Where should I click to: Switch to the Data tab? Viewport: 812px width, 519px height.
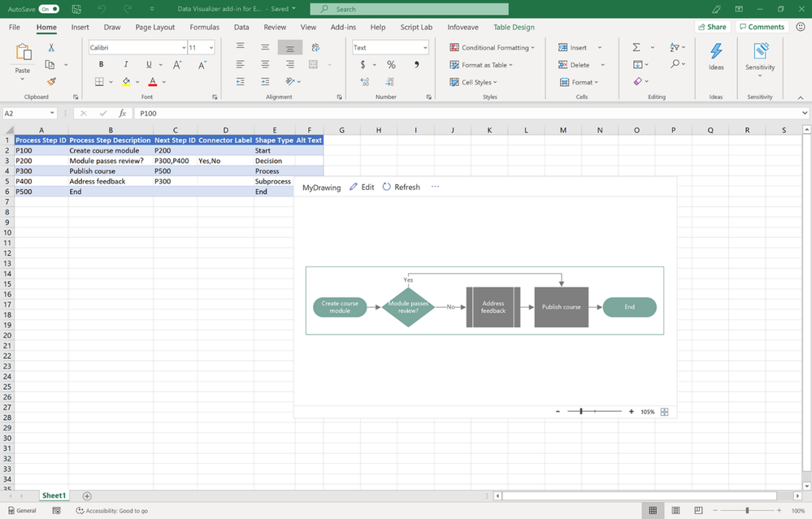(x=241, y=27)
